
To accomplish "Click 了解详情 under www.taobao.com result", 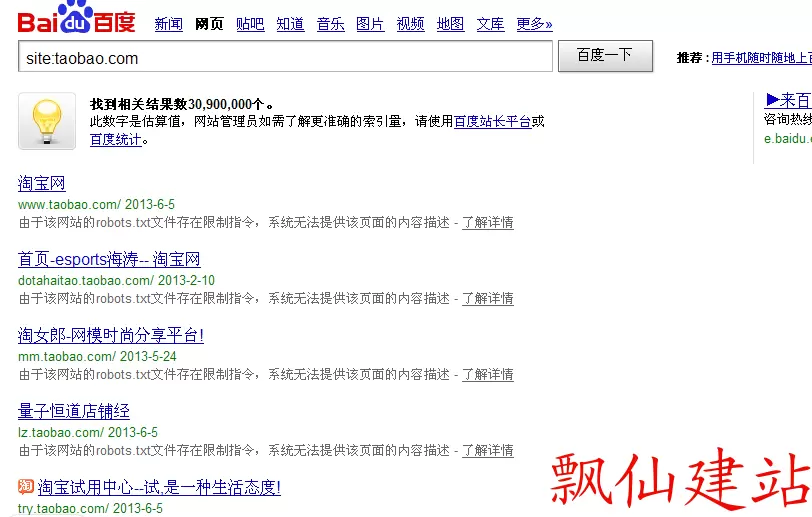I will pos(488,222).
